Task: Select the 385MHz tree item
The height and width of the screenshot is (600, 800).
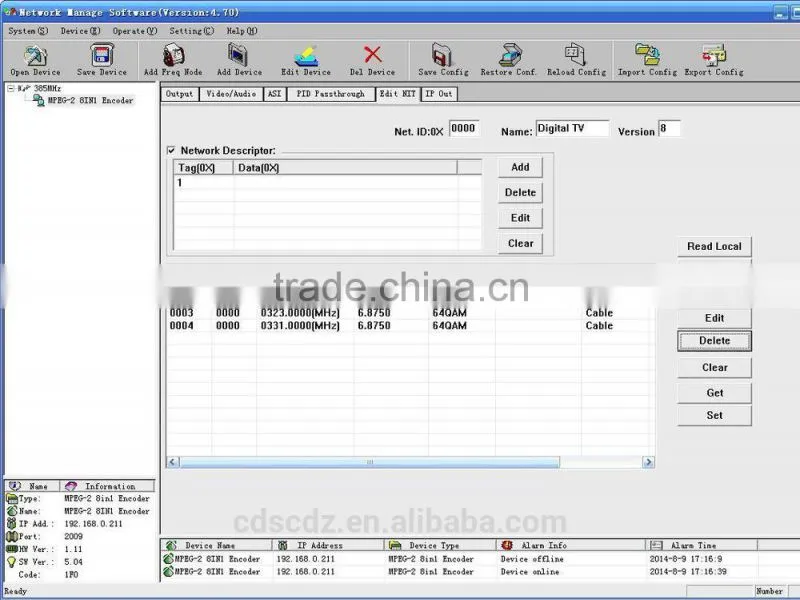Action: tap(47, 88)
